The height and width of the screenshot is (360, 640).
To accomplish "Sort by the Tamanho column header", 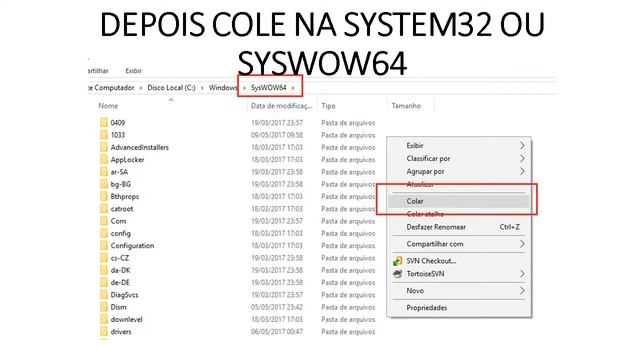I will coord(406,106).
